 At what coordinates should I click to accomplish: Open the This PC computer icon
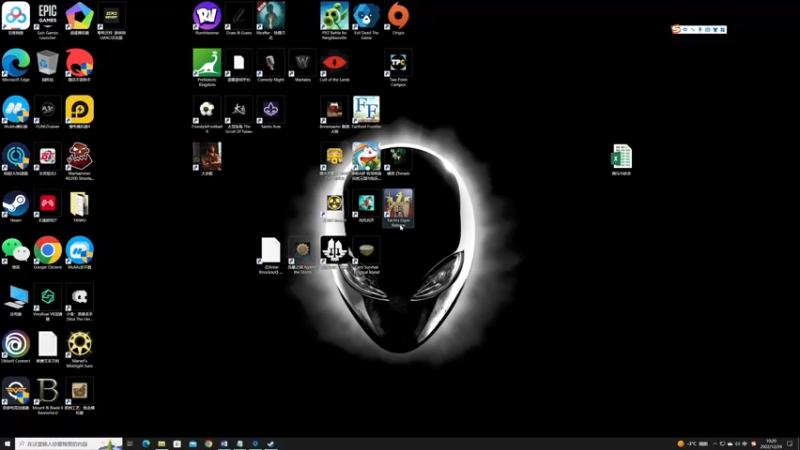(x=16, y=300)
